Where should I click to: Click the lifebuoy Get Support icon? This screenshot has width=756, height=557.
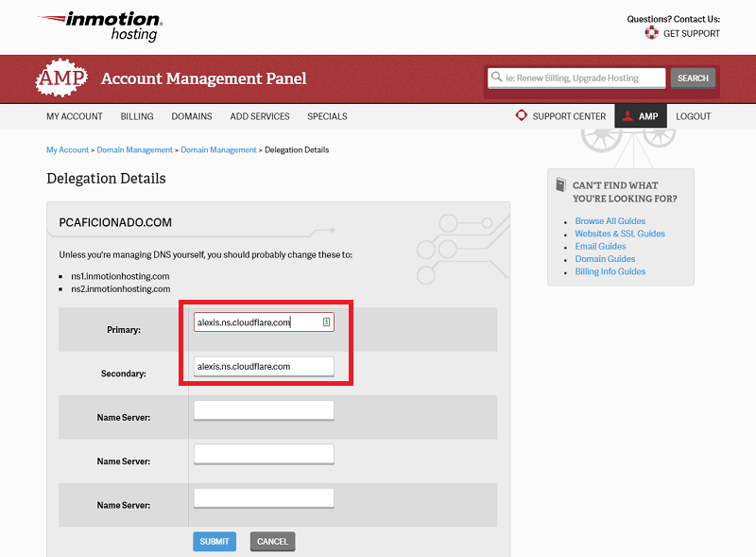651,33
